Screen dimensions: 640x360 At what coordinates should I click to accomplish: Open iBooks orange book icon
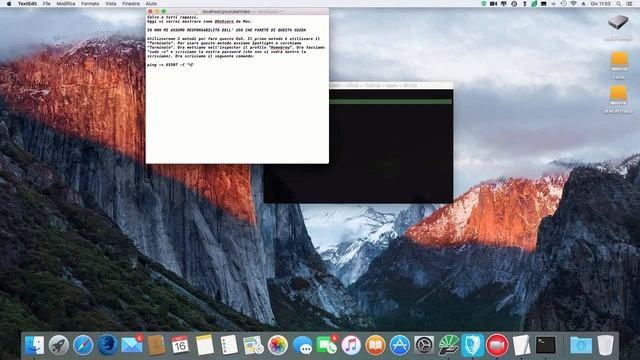tap(375, 345)
